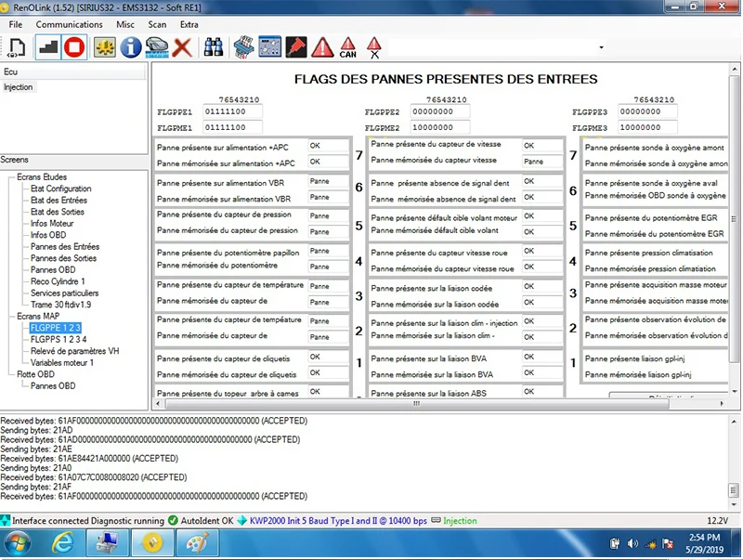Open the File menu
Screen dimensions: 743x560
pos(16,25)
